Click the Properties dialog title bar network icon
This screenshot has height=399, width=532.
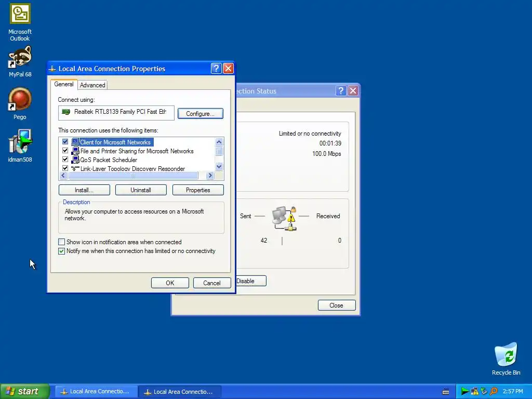(x=52, y=69)
